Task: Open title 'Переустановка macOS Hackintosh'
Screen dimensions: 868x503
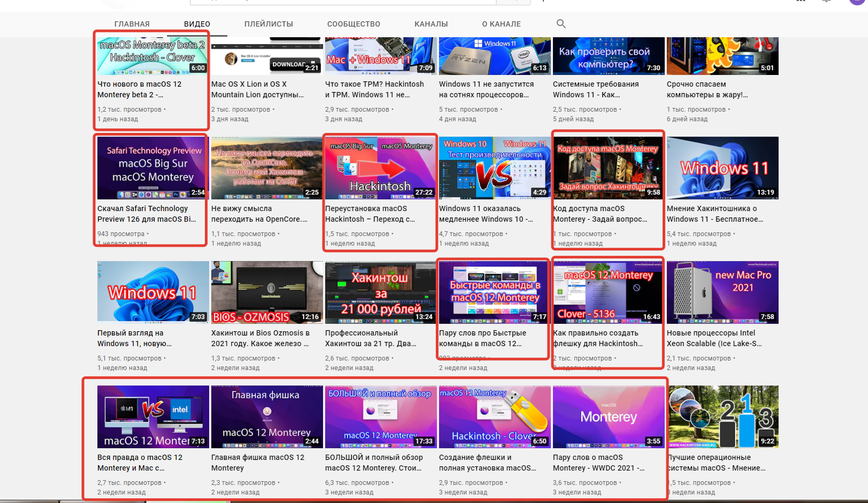Action: (x=370, y=214)
